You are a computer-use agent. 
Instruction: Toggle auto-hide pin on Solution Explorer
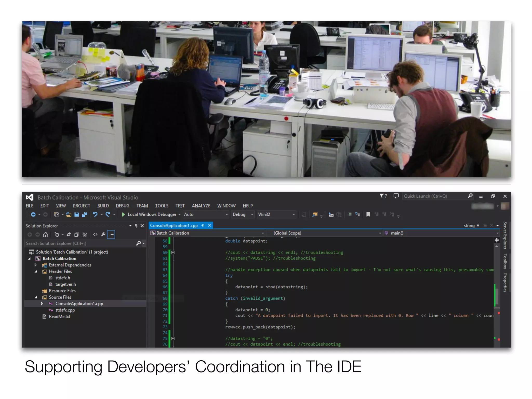click(136, 226)
